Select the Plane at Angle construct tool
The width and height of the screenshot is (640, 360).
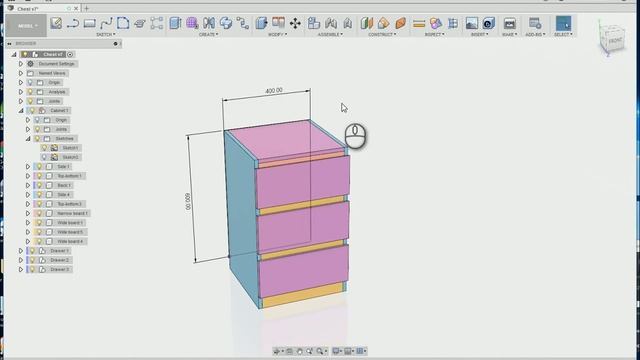[384, 23]
